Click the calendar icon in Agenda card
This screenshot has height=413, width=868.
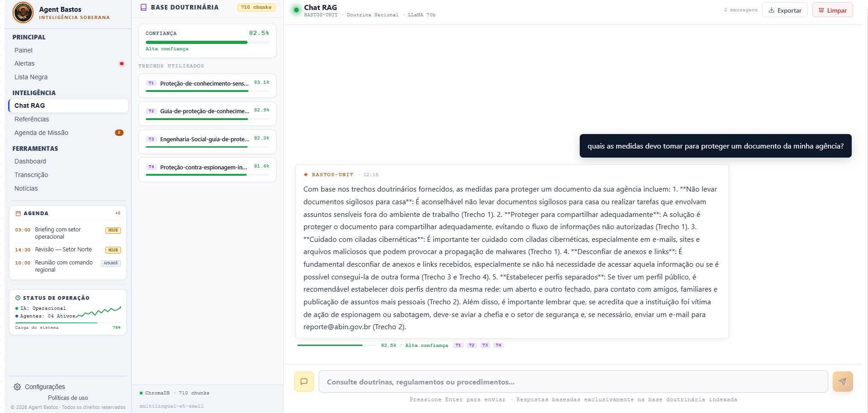(x=18, y=213)
